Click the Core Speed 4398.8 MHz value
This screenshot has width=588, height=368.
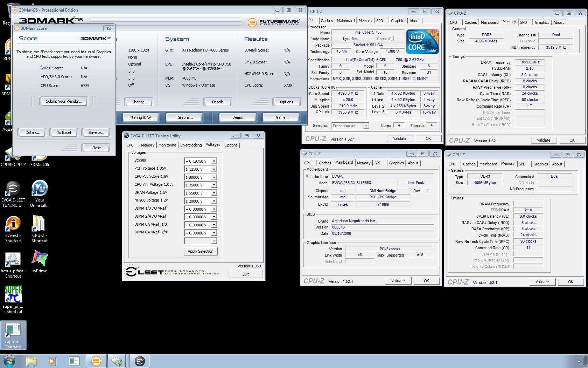tap(348, 94)
